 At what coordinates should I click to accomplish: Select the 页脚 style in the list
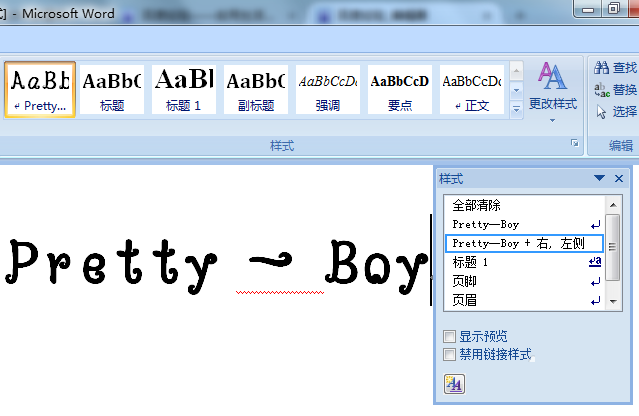[x=466, y=281]
